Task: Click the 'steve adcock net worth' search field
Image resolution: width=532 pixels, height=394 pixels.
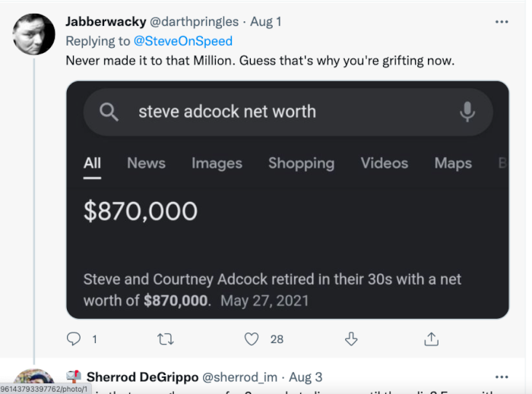Action: [289, 112]
